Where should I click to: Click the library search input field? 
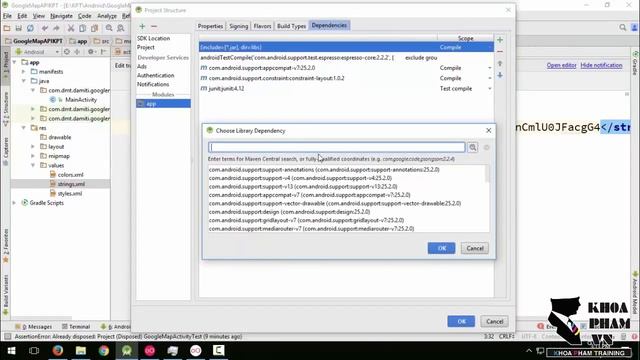click(337, 147)
